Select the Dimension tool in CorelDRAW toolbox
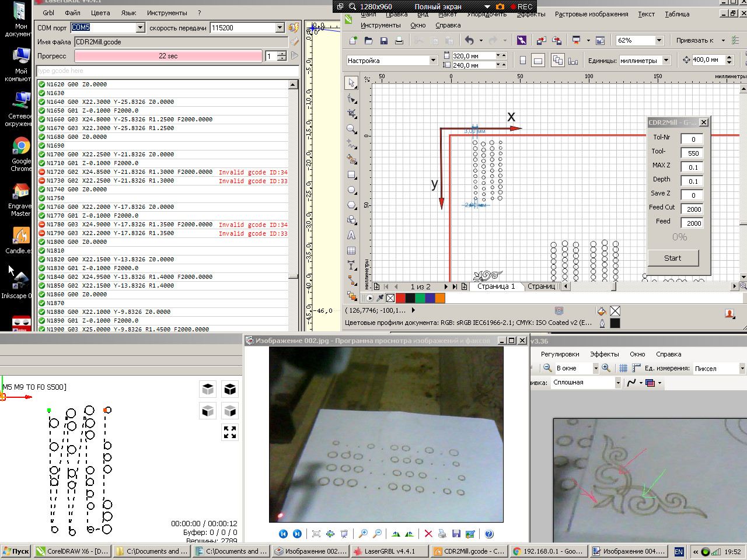 coord(351,265)
